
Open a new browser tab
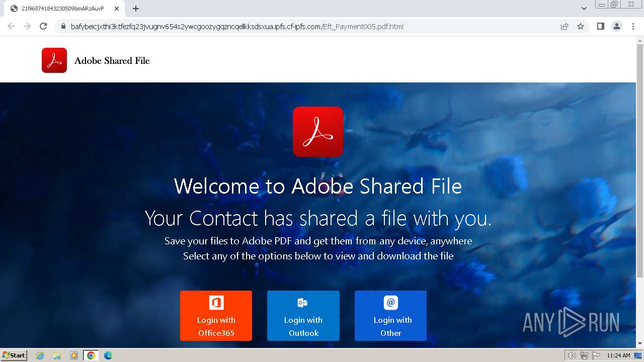tap(136, 9)
